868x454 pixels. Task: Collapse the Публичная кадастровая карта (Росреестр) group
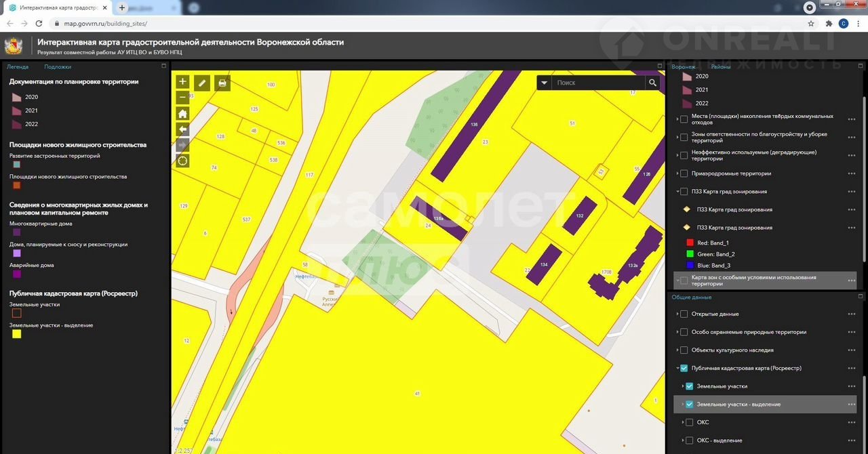tap(677, 369)
